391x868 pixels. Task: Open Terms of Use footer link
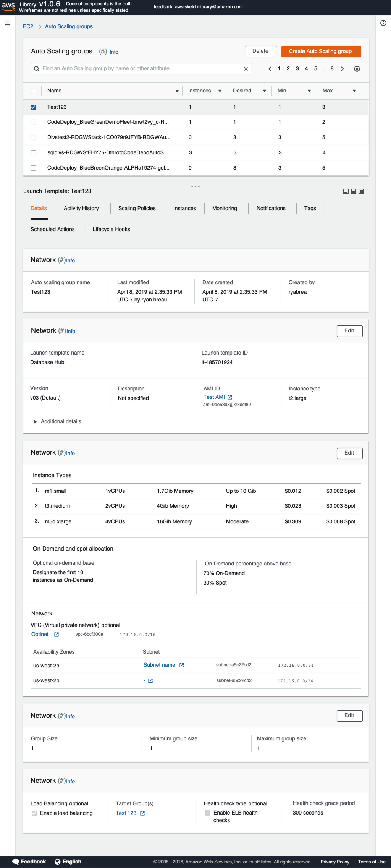(x=372, y=862)
